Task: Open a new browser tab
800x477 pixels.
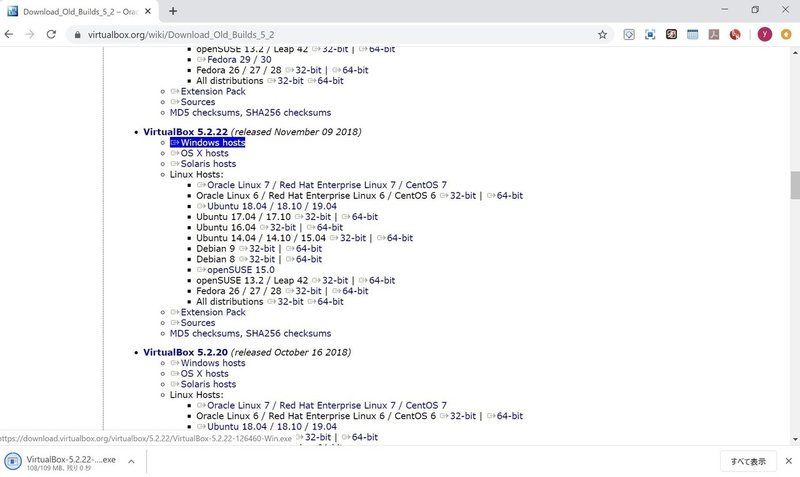Action: pos(173,11)
